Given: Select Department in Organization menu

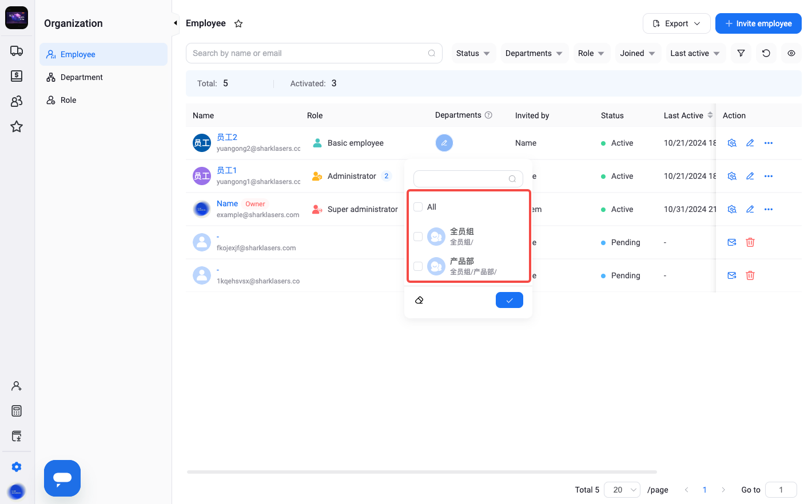Looking at the screenshot, I should [x=104, y=77].
